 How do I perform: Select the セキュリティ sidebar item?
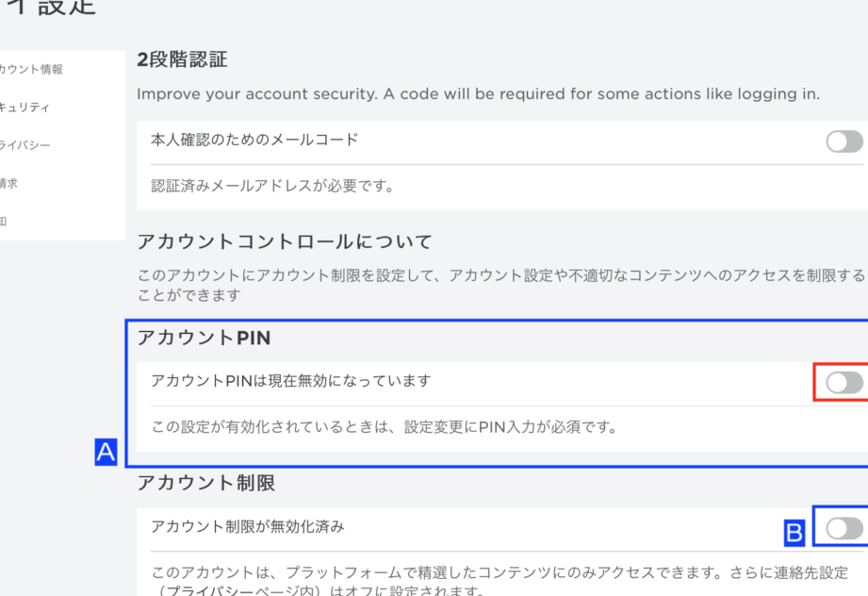point(25,107)
